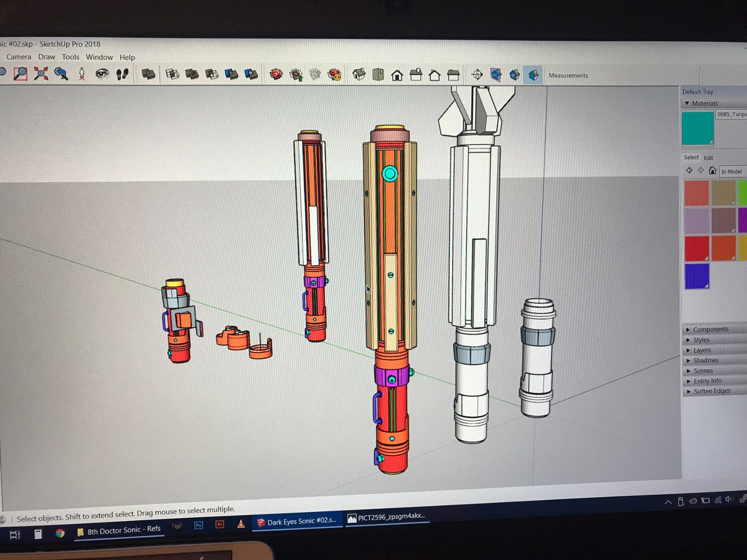Open the Tools menu
The width and height of the screenshot is (747, 560).
[x=71, y=57]
